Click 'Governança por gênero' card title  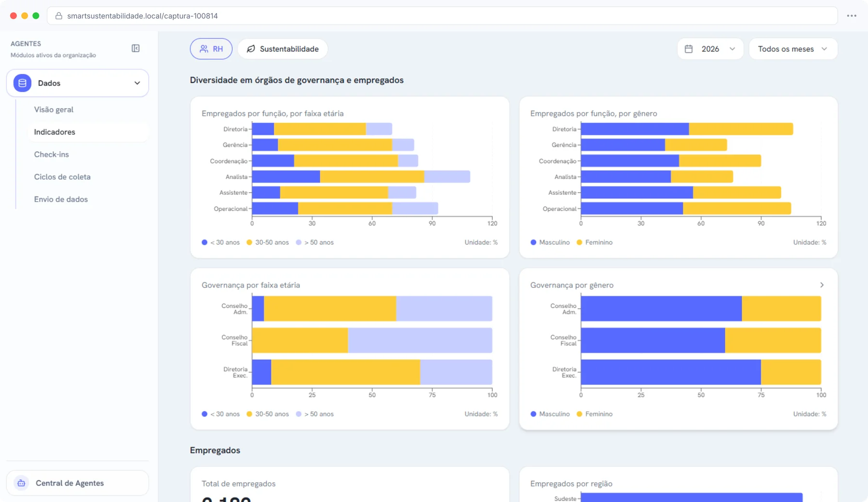[572, 285]
